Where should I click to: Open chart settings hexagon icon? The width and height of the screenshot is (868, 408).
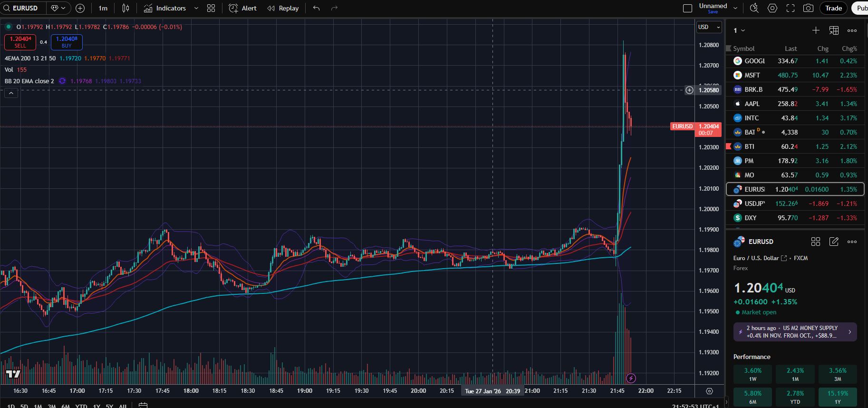click(x=772, y=8)
